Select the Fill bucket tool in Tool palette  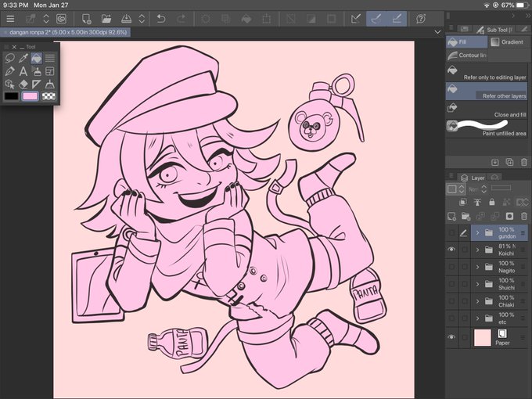(36, 58)
